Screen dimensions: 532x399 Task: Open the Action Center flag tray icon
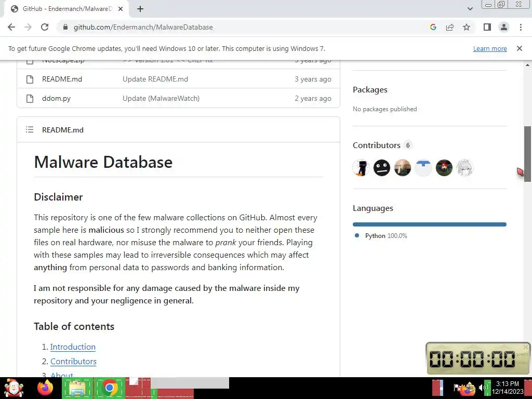457,388
